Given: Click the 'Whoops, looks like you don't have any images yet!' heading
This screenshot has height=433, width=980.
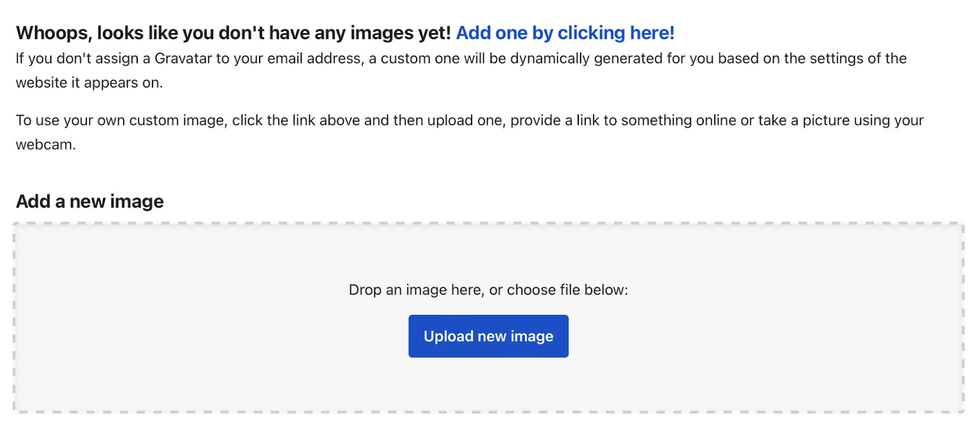Looking at the screenshot, I should tap(233, 33).
